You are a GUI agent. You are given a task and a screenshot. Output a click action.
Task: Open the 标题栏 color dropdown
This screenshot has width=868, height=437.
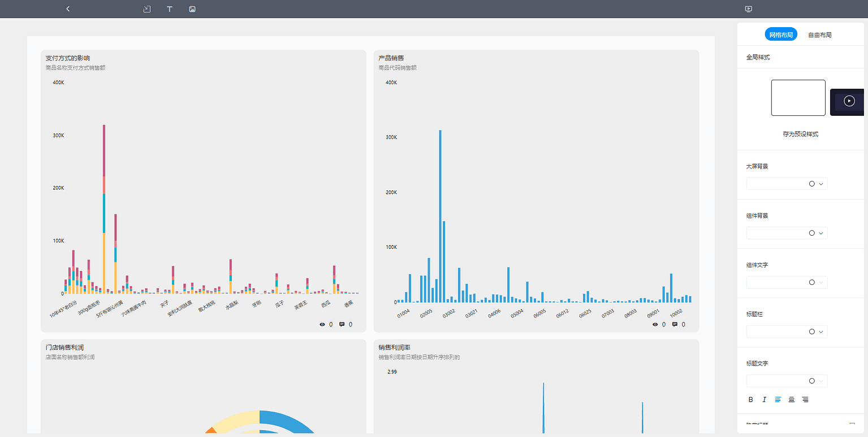tap(821, 331)
